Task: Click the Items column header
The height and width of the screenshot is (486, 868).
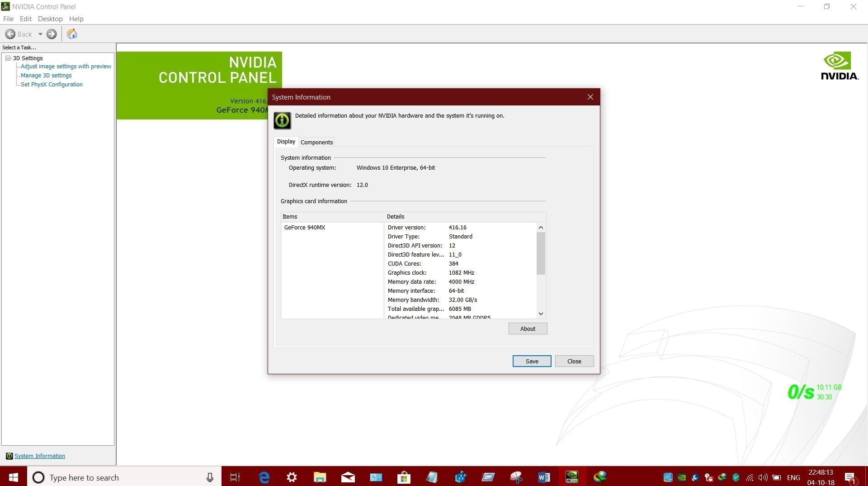Action: tap(333, 217)
